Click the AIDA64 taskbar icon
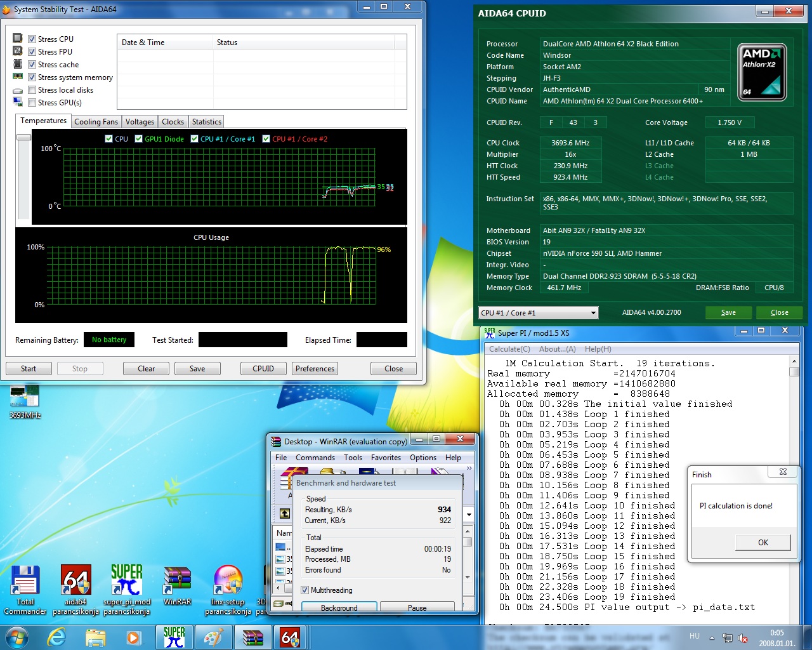Screen dimensions: 812x650 pyautogui.click(x=290, y=637)
